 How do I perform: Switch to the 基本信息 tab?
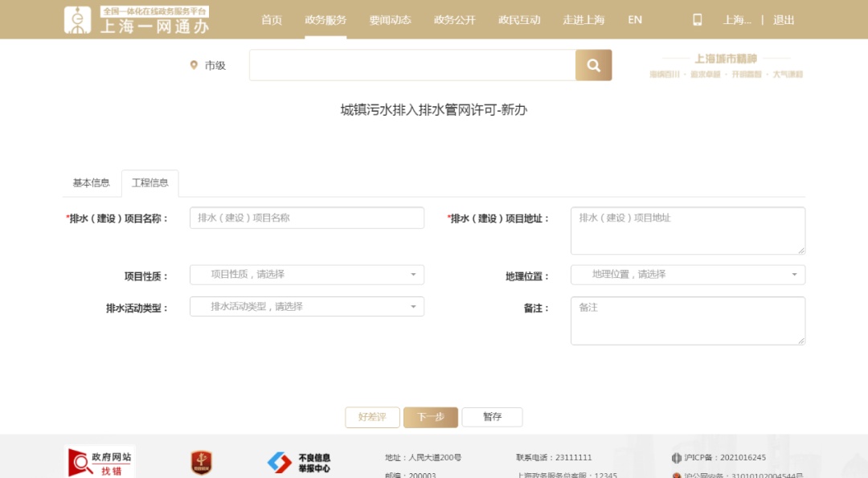pyautogui.click(x=92, y=183)
